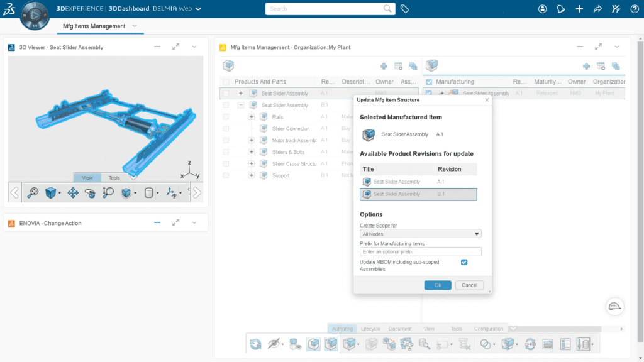Select the rotate tool in 3D Viewer
644x362 pixels.
click(x=91, y=192)
